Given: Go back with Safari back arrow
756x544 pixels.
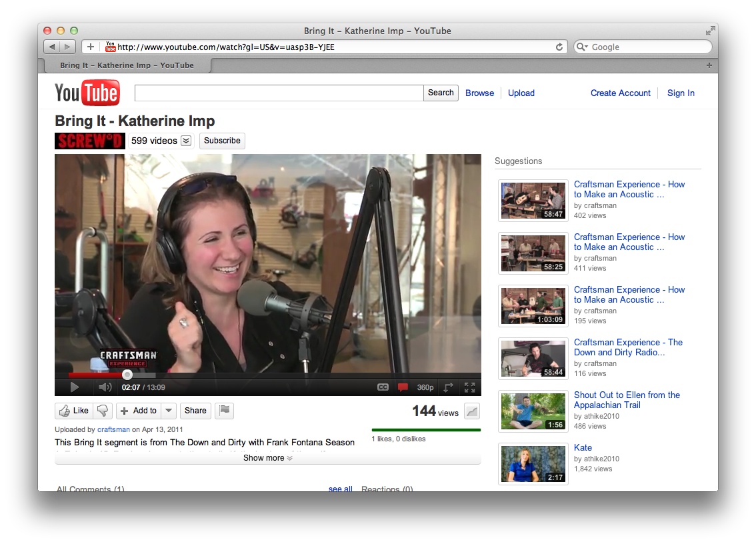Looking at the screenshot, I should (x=51, y=47).
